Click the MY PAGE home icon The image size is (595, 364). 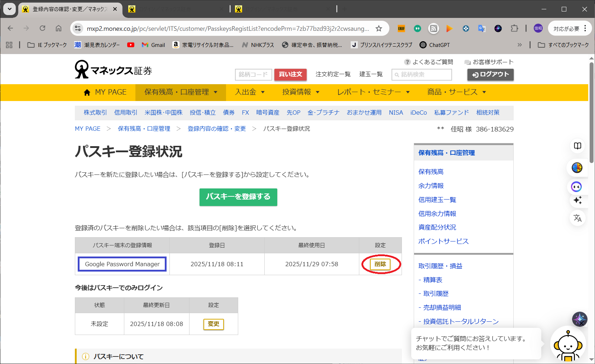click(87, 92)
